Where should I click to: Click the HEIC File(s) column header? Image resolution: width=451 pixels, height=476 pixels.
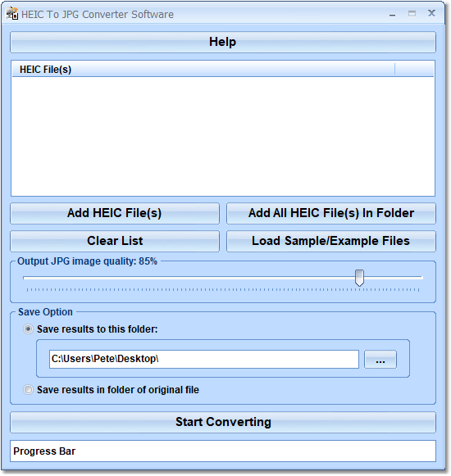click(203, 69)
